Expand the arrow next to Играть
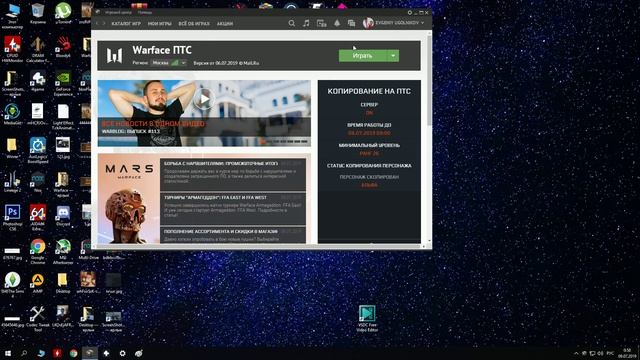Viewport: 640px width, 360px height. (x=393, y=56)
